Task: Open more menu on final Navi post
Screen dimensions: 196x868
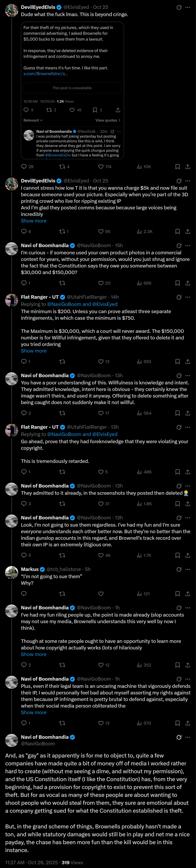Action: click(x=188, y=737)
